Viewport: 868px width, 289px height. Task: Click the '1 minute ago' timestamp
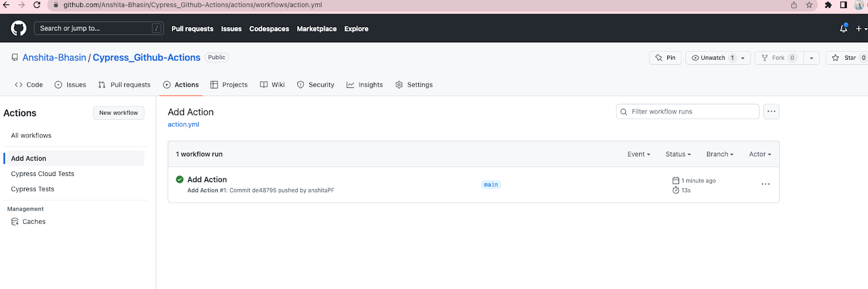coord(698,181)
